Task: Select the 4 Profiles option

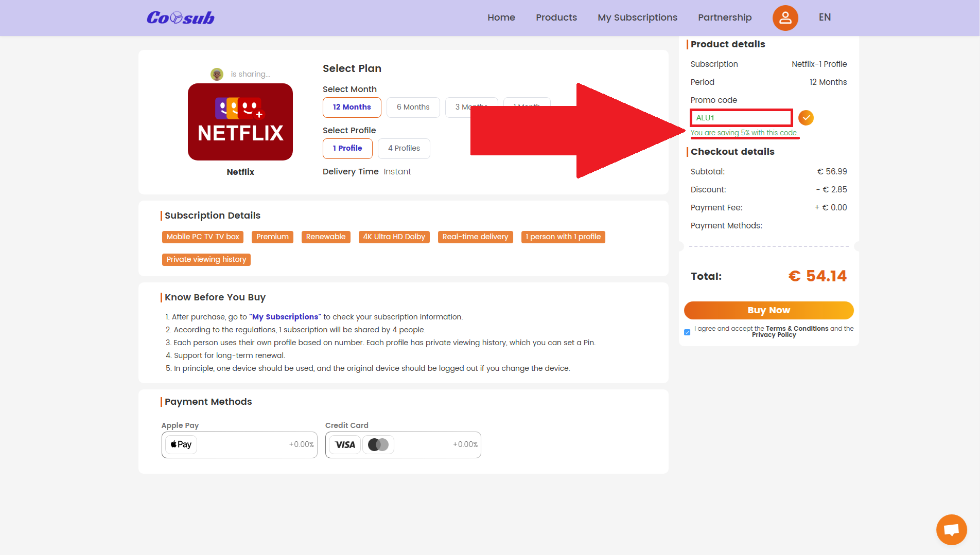Action: [404, 149]
